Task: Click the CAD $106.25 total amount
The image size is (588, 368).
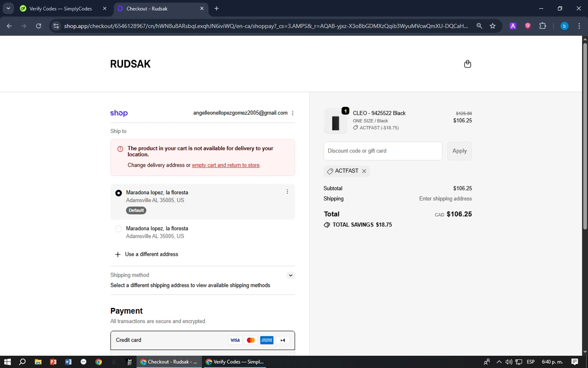Action: (x=453, y=214)
